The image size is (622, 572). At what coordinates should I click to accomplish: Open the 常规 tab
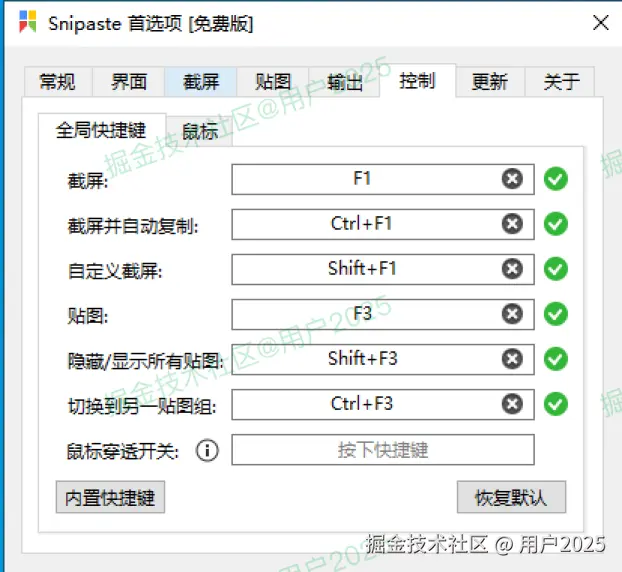click(x=58, y=82)
